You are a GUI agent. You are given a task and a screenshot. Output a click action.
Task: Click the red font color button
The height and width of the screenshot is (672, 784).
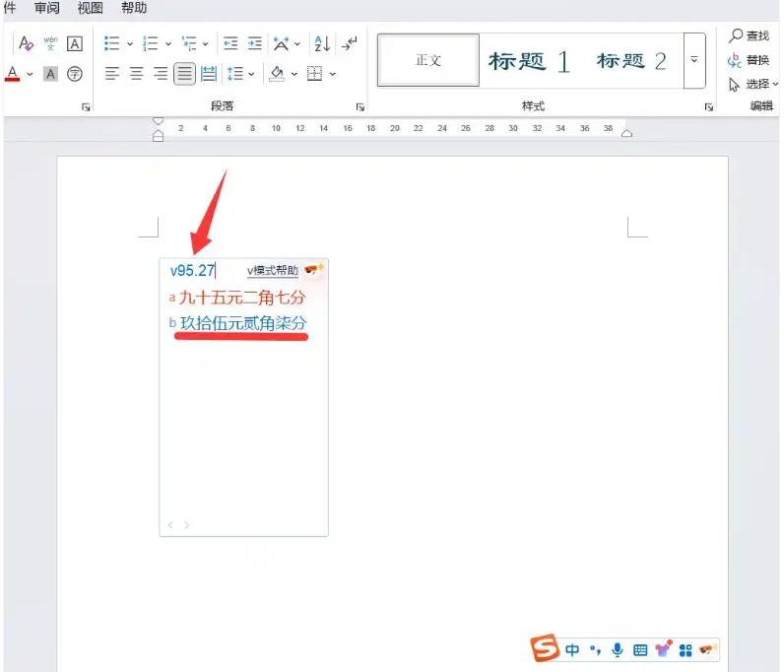pos(12,74)
